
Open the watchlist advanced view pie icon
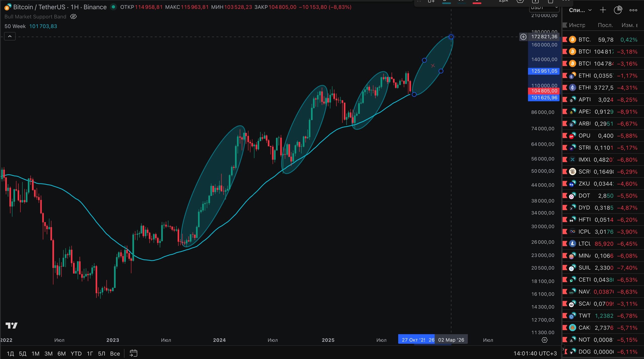click(618, 10)
